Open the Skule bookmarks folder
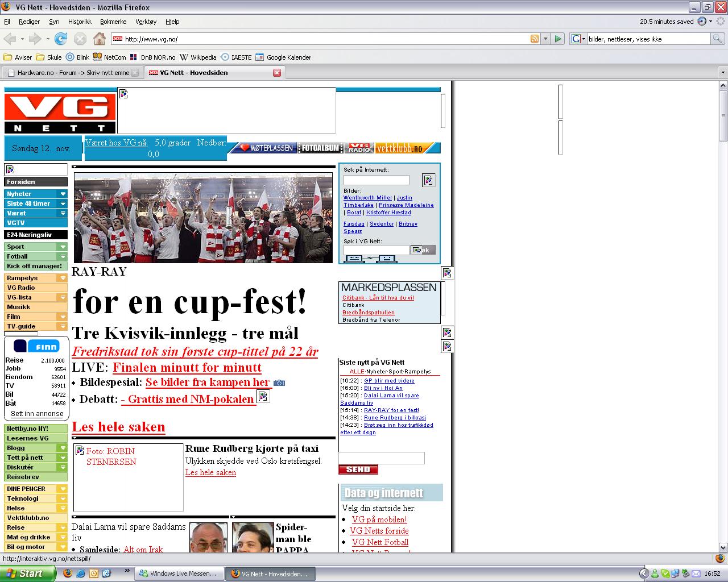This screenshot has width=728, height=582. tap(49, 57)
